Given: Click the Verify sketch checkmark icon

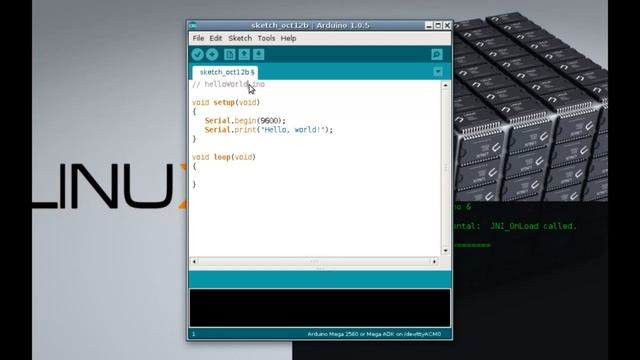Looking at the screenshot, I should [198, 54].
